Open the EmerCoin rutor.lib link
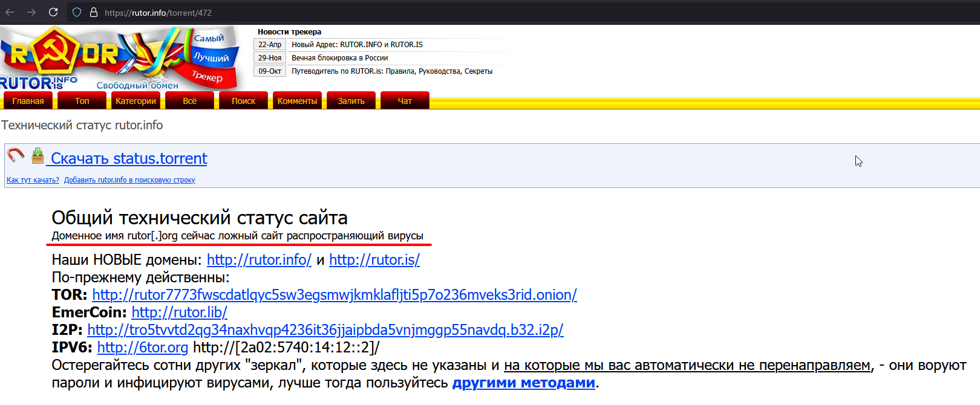This screenshot has height=405, width=980. (180, 313)
